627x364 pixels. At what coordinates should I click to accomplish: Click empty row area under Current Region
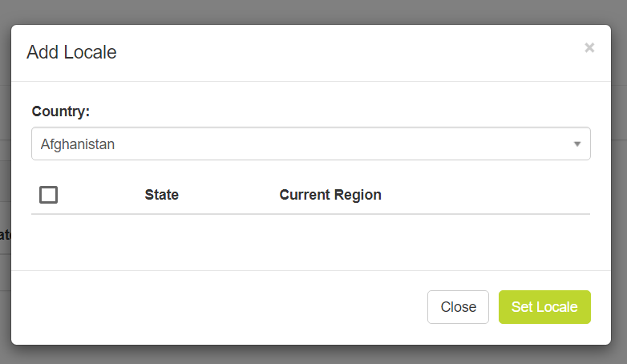click(330, 241)
